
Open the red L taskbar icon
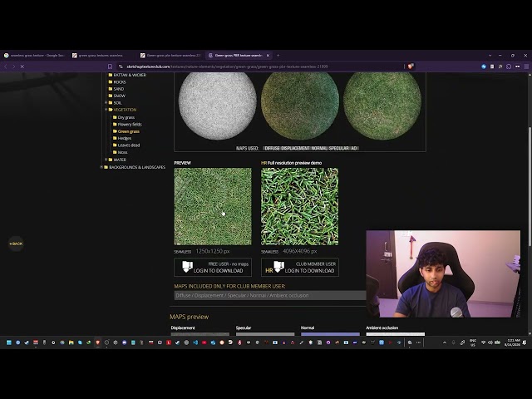click(169, 342)
